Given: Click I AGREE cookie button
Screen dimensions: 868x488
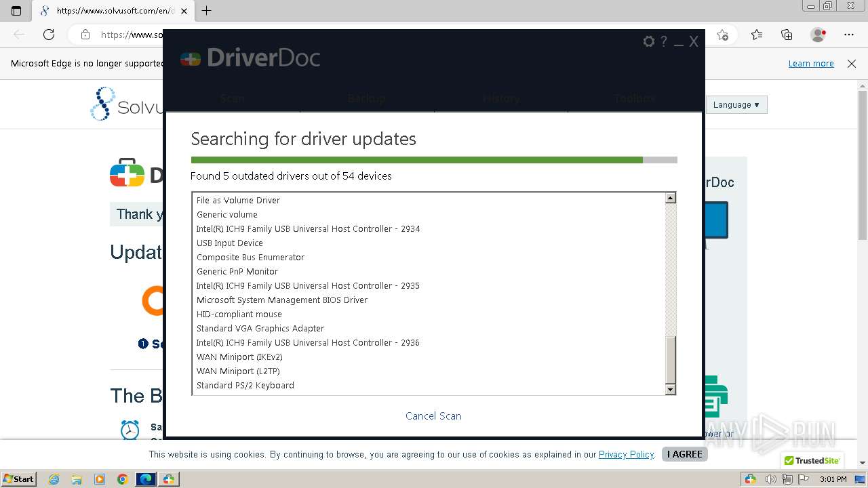Looking at the screenshot, I should (x=684, y=454).
